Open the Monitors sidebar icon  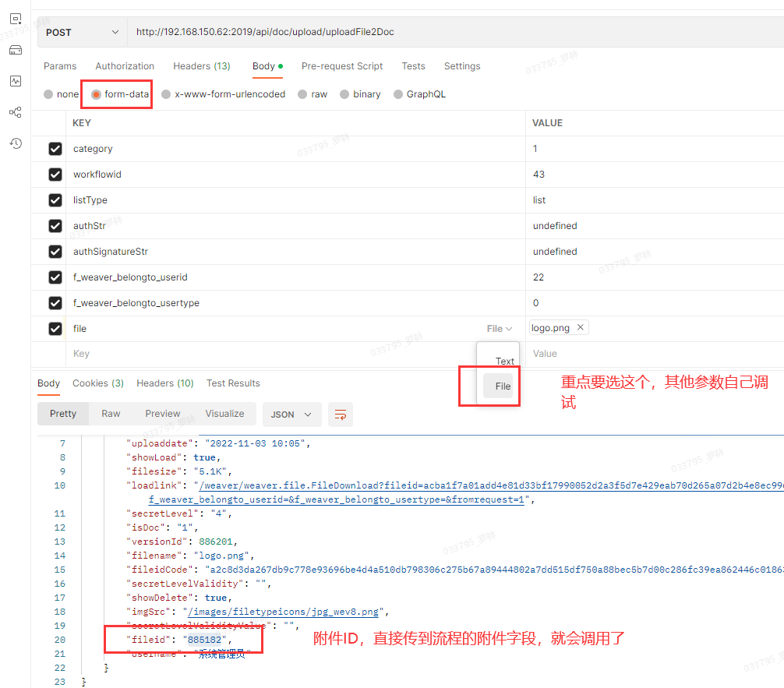[x=16, y=81]
